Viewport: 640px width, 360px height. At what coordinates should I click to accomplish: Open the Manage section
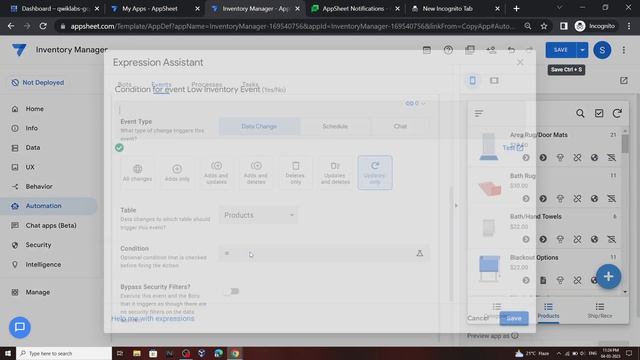38,292
